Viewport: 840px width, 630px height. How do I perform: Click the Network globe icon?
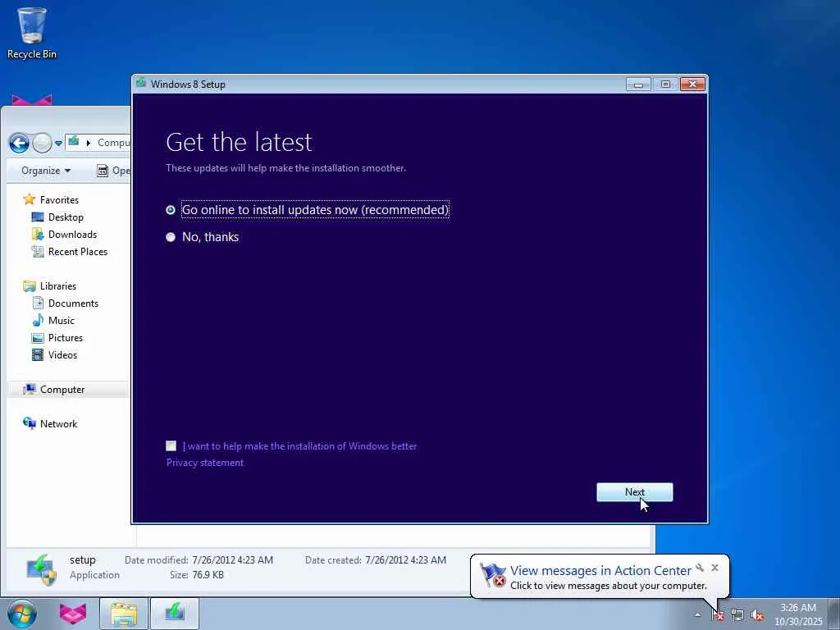29,423
